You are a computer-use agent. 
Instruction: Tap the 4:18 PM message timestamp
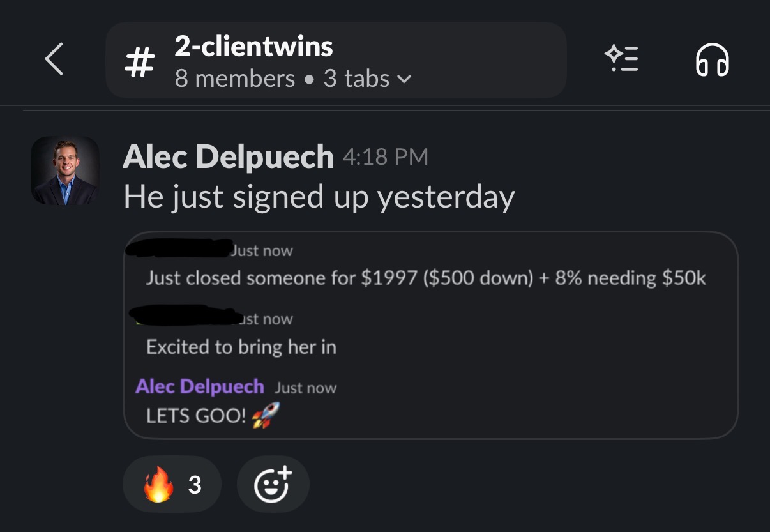[386, 157]
